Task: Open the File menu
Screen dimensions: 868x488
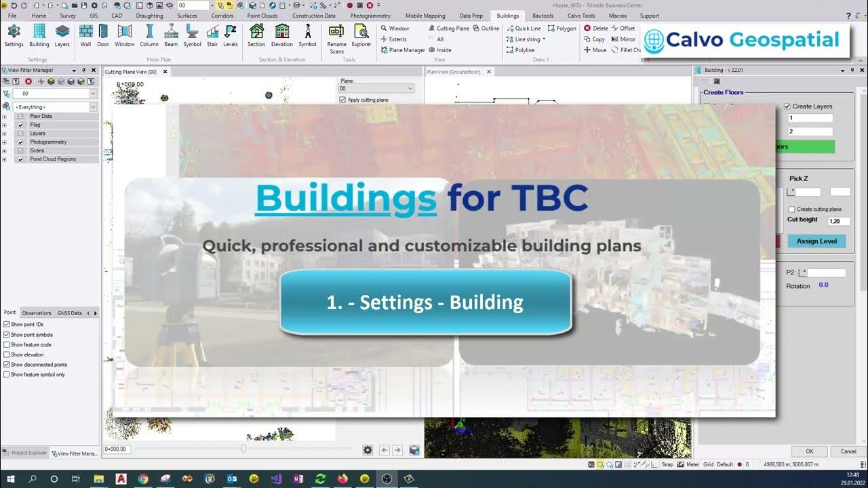Action: pos(12,16)
